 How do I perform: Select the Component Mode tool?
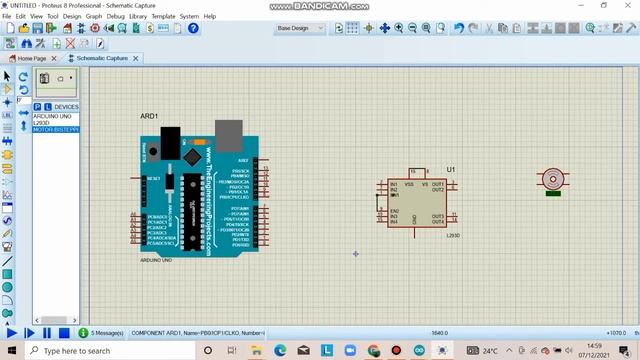(7, 89)
